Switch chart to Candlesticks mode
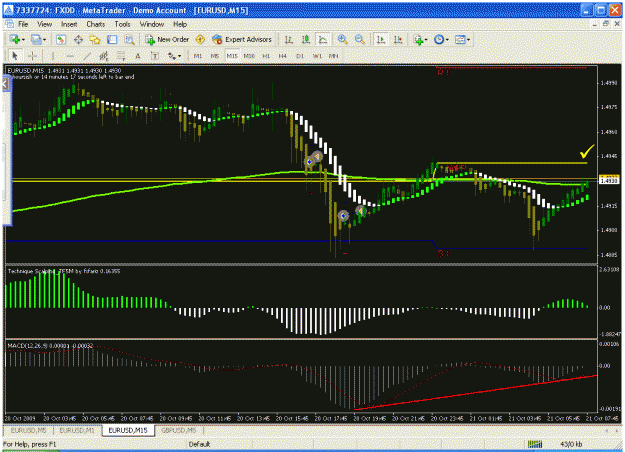This screenshot has width=625, height=452. [x=306, y=39]
